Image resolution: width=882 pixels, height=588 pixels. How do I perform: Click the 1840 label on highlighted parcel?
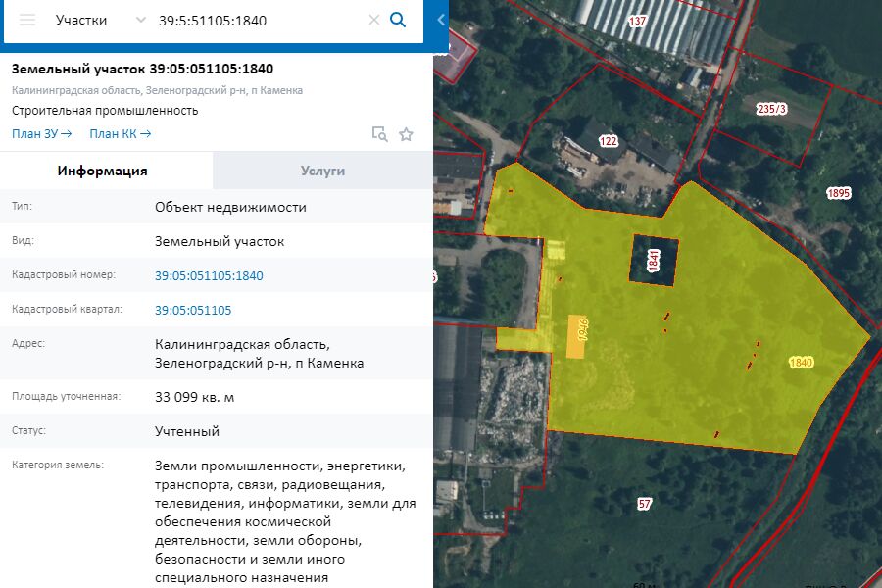click(801, 363)
